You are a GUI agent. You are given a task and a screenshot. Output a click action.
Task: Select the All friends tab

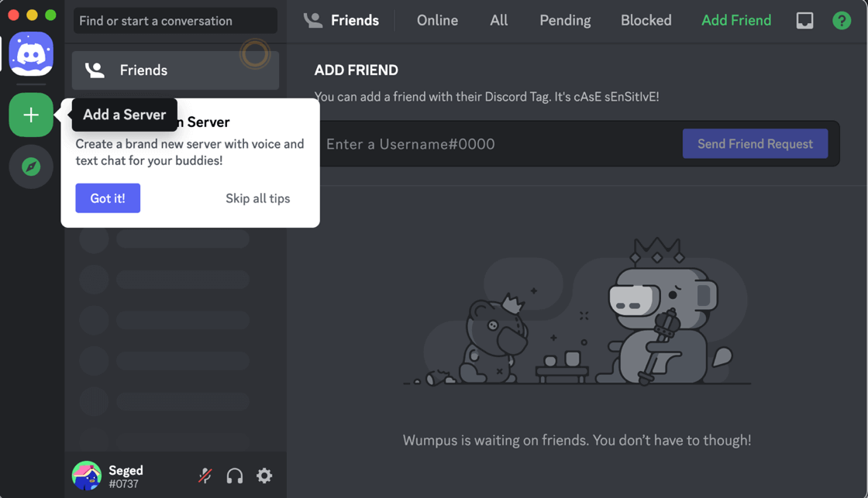[x=498, y=20]
